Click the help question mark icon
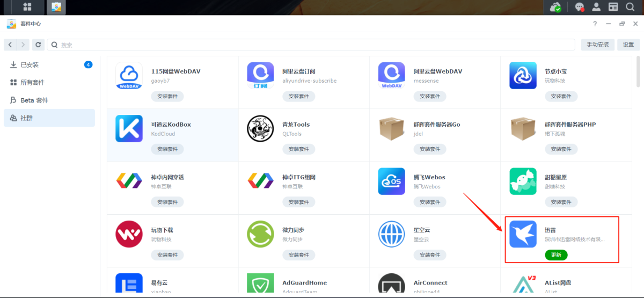Screen dimensions: 644x298 [x=595, y=24]
